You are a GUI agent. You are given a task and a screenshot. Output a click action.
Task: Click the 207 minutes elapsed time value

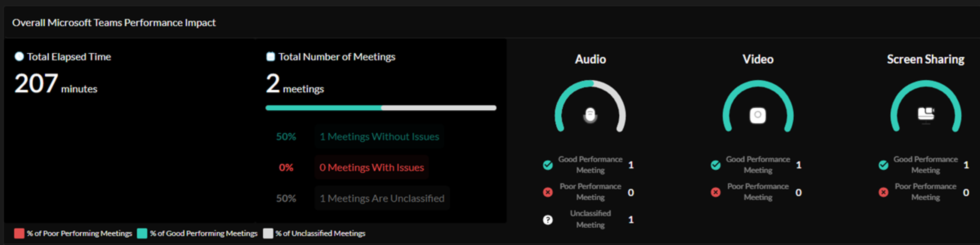tap(56, 84)
